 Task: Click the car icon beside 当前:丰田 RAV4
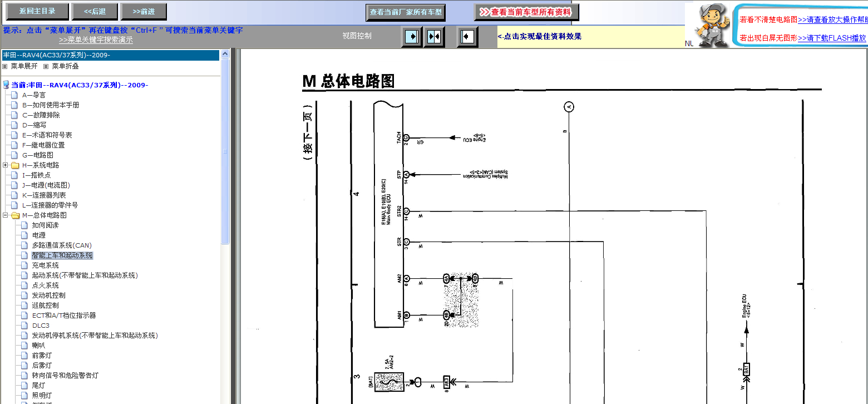(6, 85)
